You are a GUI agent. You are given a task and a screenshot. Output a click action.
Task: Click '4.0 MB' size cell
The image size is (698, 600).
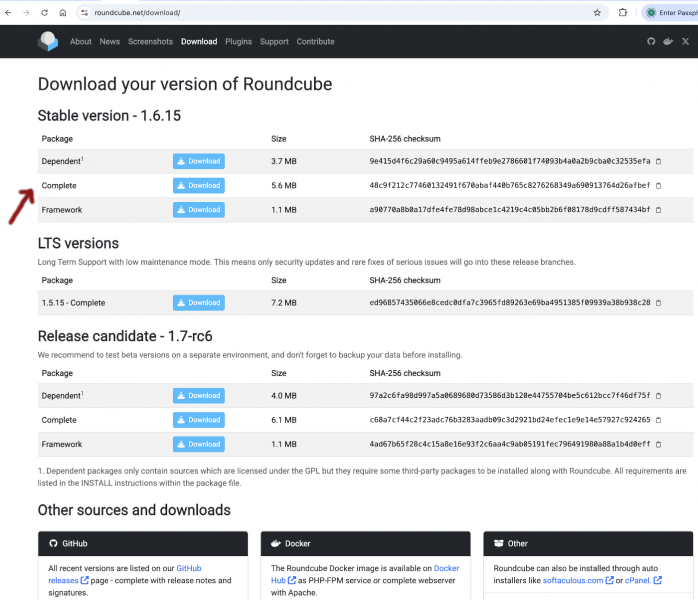click(x=284, y=396)
